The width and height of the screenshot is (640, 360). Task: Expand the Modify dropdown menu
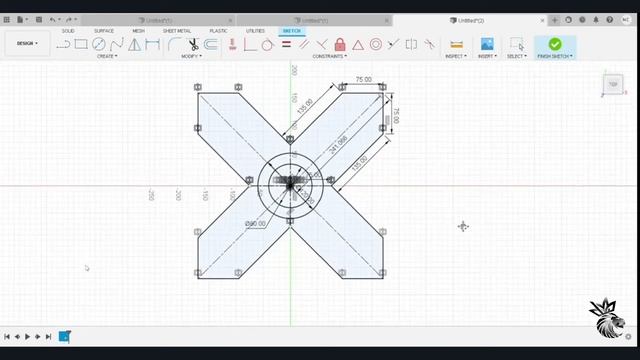click(191, 56)
